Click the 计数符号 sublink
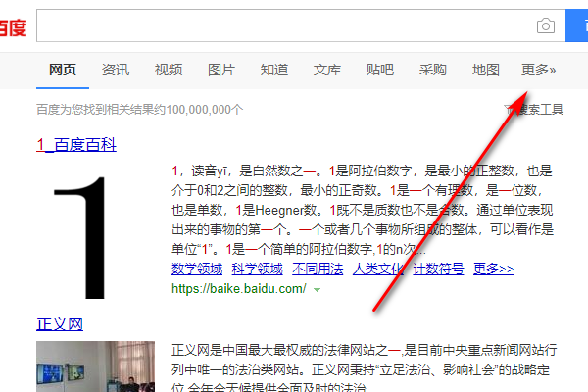 pos(438,269)
